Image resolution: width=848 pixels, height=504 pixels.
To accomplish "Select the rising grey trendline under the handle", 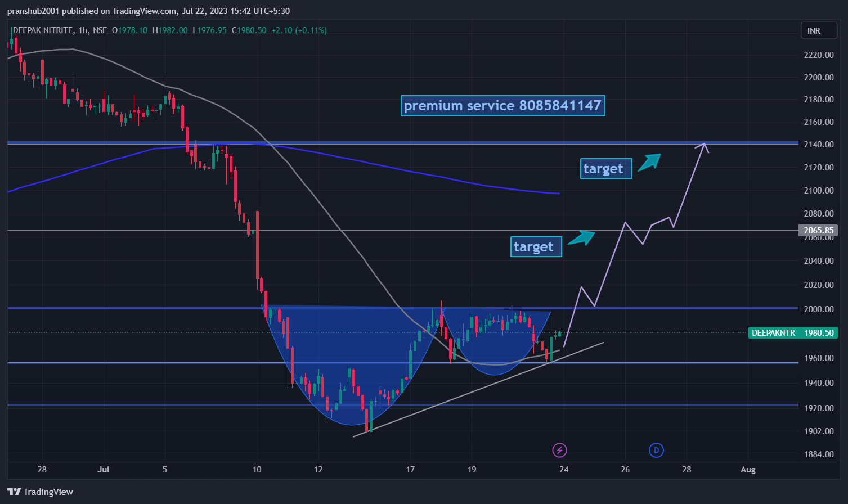I will [478, 389].
